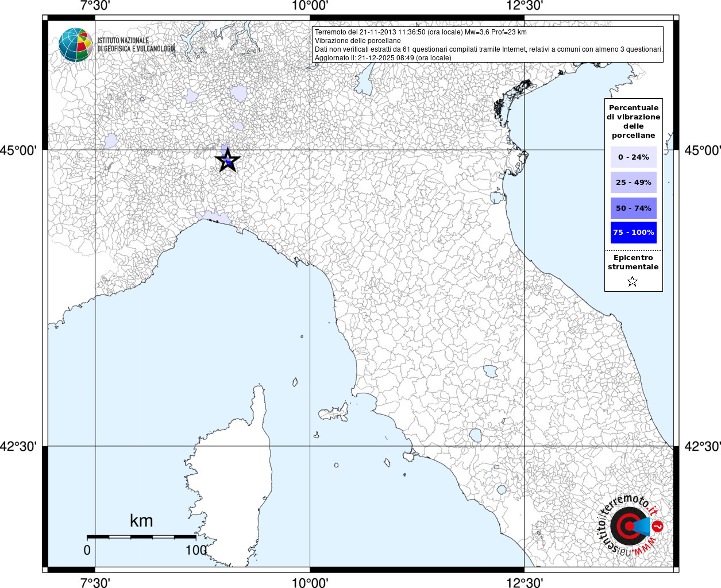Screen dimensions: 721x588
Task: Click the left axis label 45°00'
Action: [18, 150]
